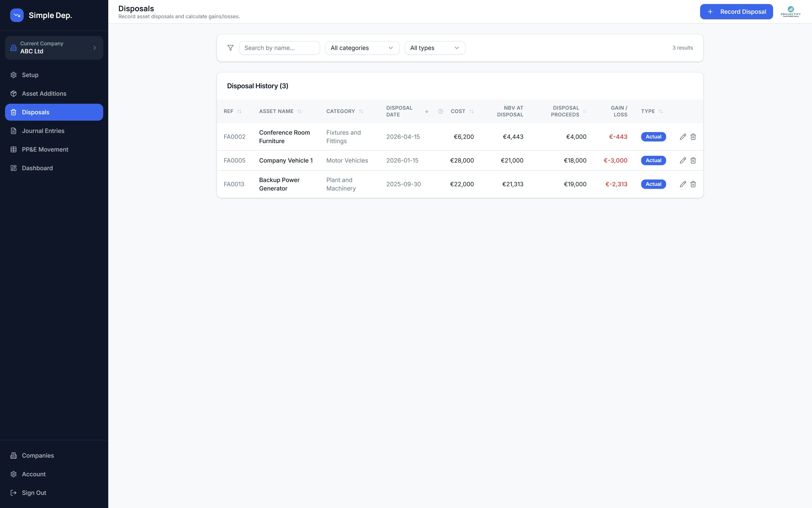Click the Motor Vehicles category cell
This screenshot has width=812, height=508.
347,160
